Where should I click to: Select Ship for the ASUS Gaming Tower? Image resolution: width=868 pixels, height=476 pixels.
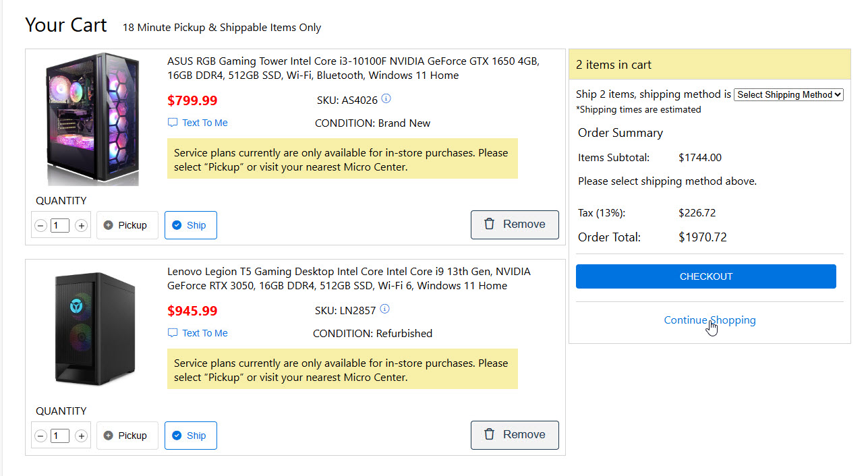pos(190,225)
